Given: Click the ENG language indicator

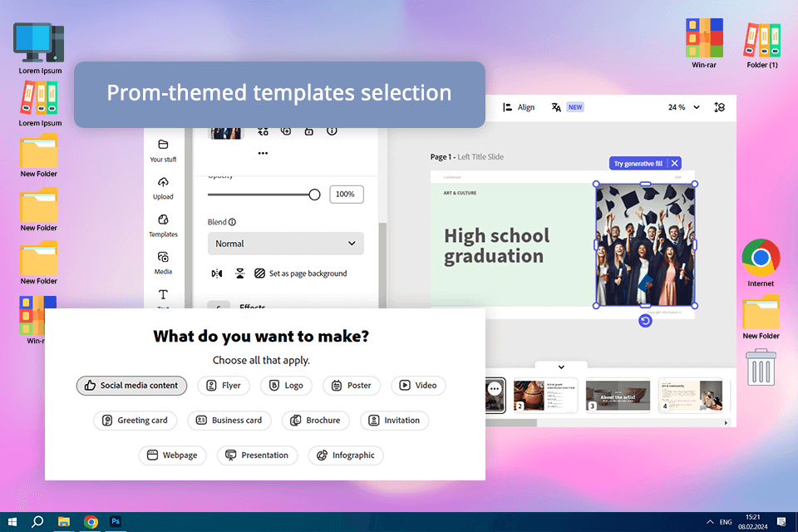Looking at the screenshot, I should [726, 522].
